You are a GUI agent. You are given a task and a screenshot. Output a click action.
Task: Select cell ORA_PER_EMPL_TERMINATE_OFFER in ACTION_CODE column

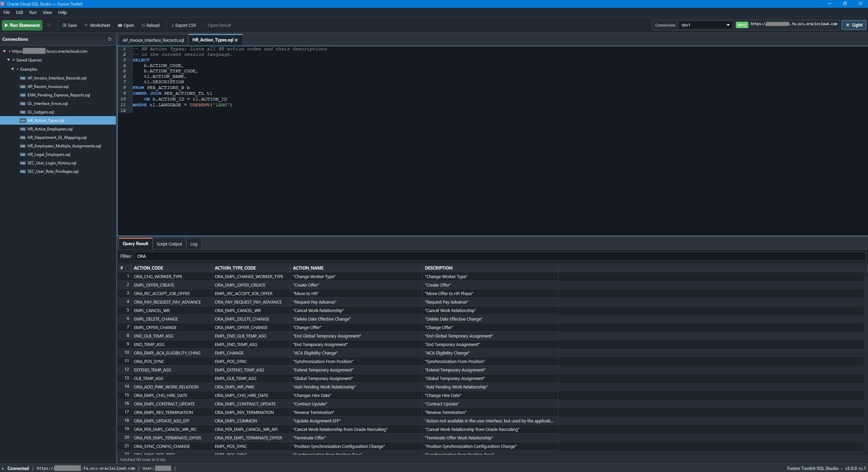[171, 438]
